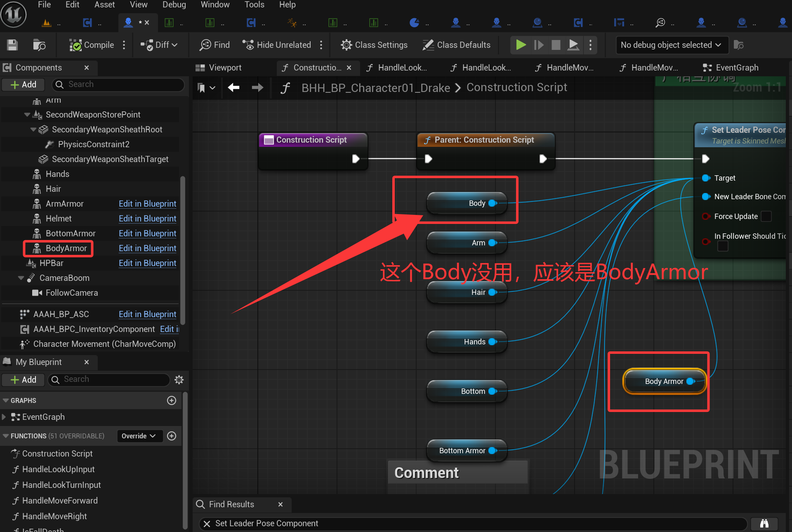Screen dimensions: 792x532
Task: Collapse the CameraBoom component
Action: click(21, 278)
